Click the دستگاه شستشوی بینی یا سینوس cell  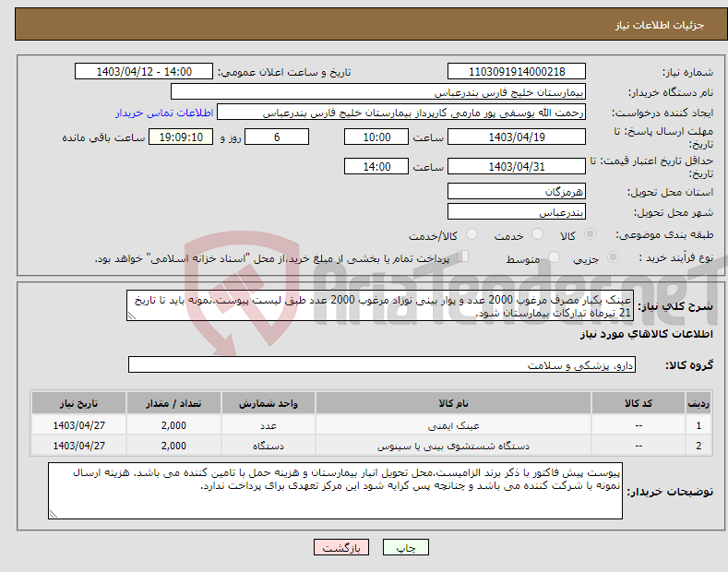coord(453,446)
